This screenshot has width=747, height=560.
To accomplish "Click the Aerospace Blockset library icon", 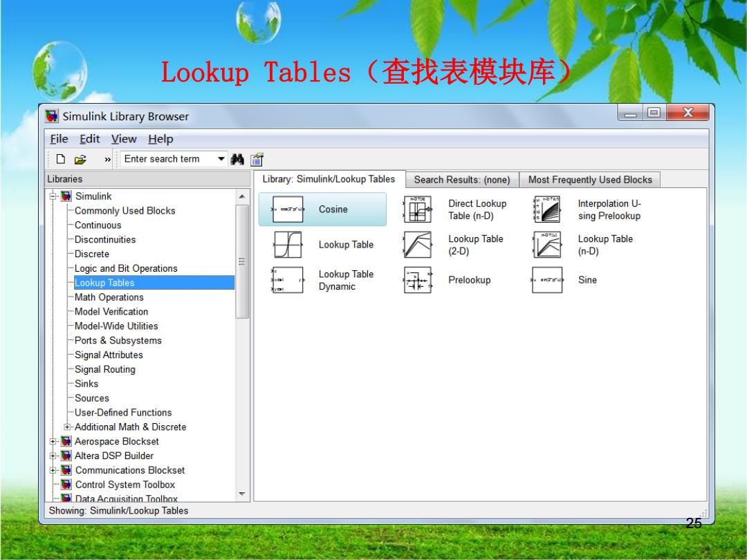I will pyautogui.click(x=66, y=441).
